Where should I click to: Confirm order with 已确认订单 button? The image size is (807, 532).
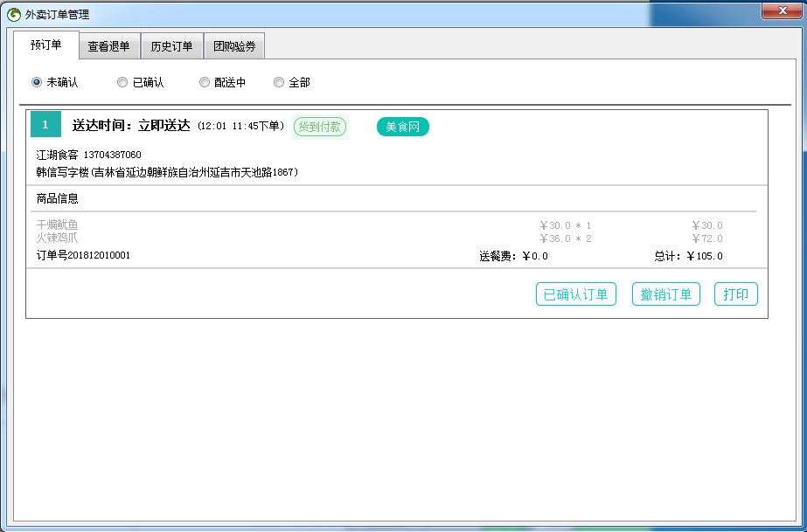[576, 294]
